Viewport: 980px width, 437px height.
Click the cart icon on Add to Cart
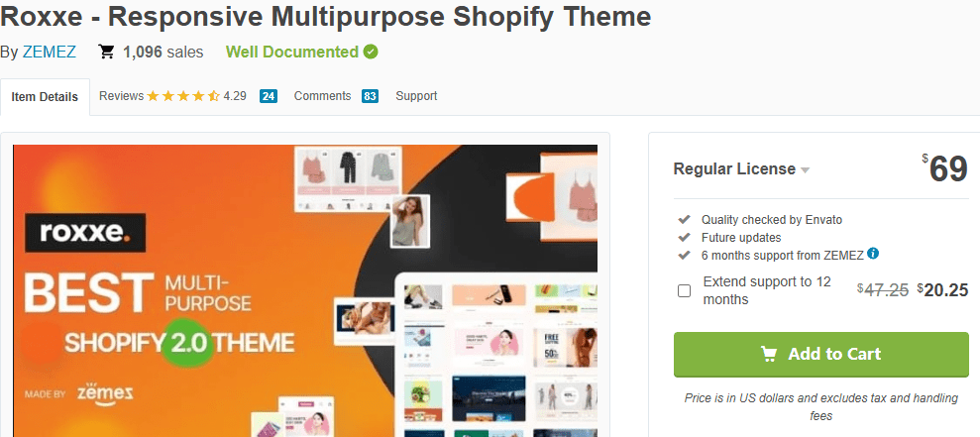pyautogui.click(x=769, y=354)
